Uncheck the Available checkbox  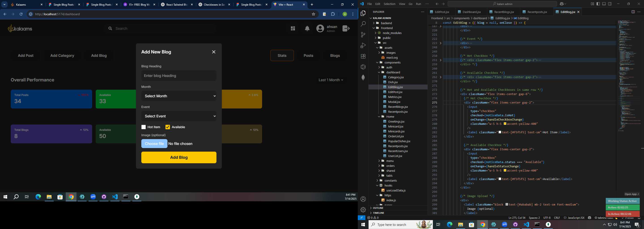click(167, 127)
